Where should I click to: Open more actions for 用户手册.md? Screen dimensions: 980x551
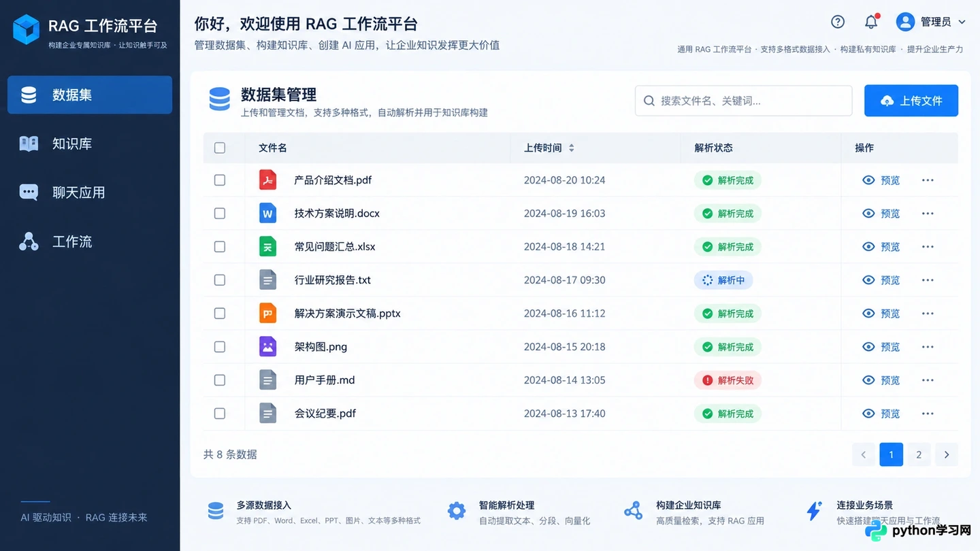point(928,380)
